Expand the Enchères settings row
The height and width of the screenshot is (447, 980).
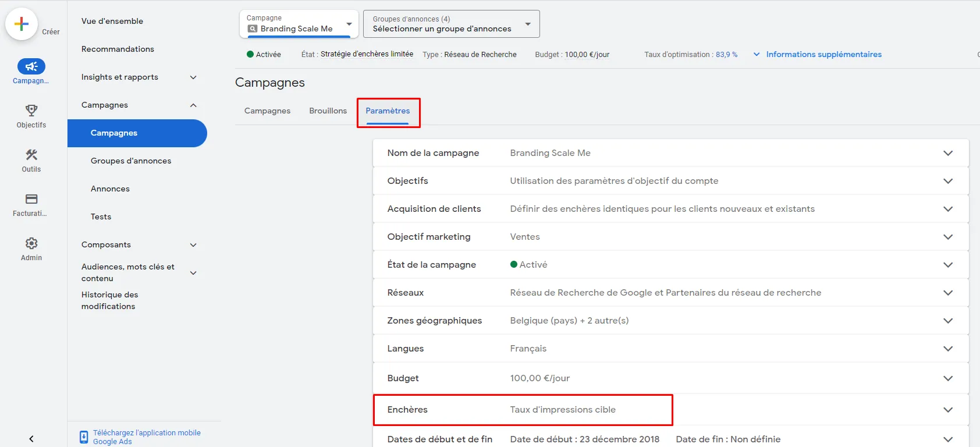pos(948,410)
